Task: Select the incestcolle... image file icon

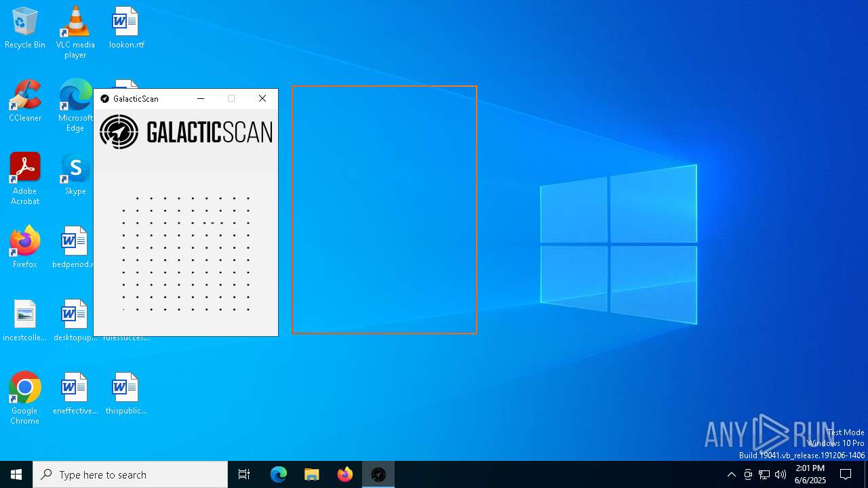Action: tap(25, 321)
